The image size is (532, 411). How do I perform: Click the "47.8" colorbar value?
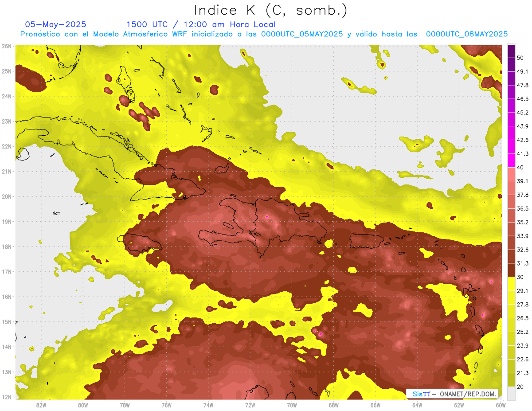pos(522,85)
